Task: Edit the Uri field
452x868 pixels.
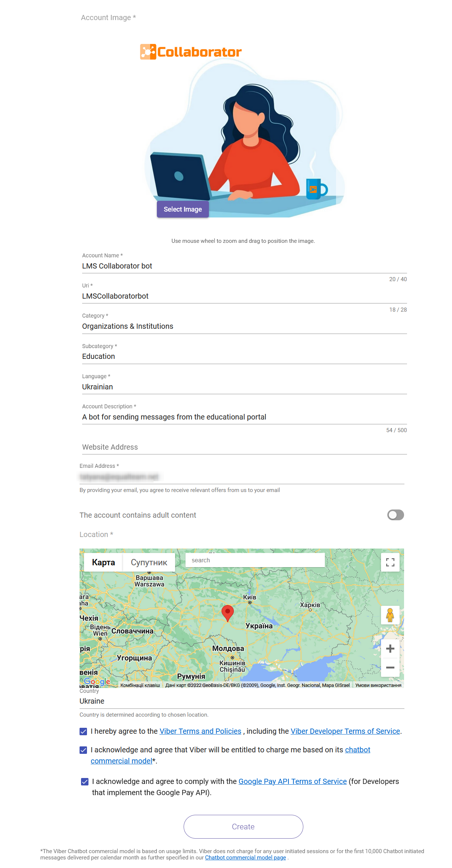Action: (244, 296)
